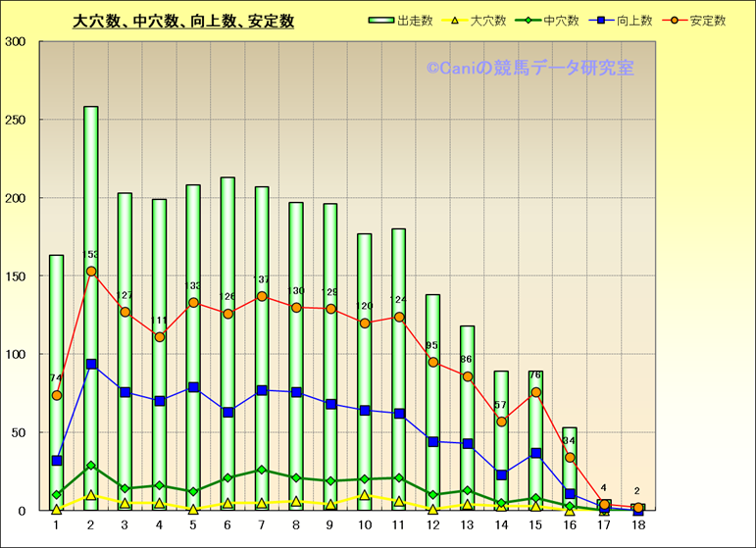Click x-axis label 18

point(638,525)
